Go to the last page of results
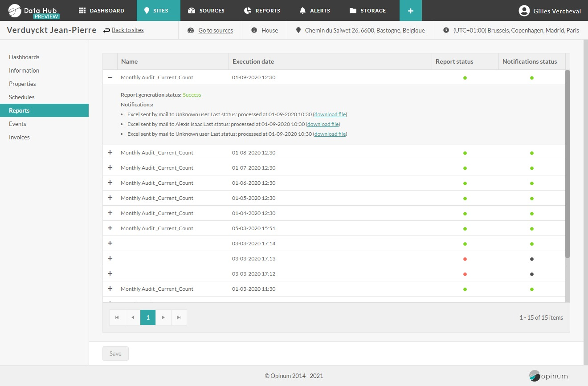588x386 pixels. pos(179,317)
